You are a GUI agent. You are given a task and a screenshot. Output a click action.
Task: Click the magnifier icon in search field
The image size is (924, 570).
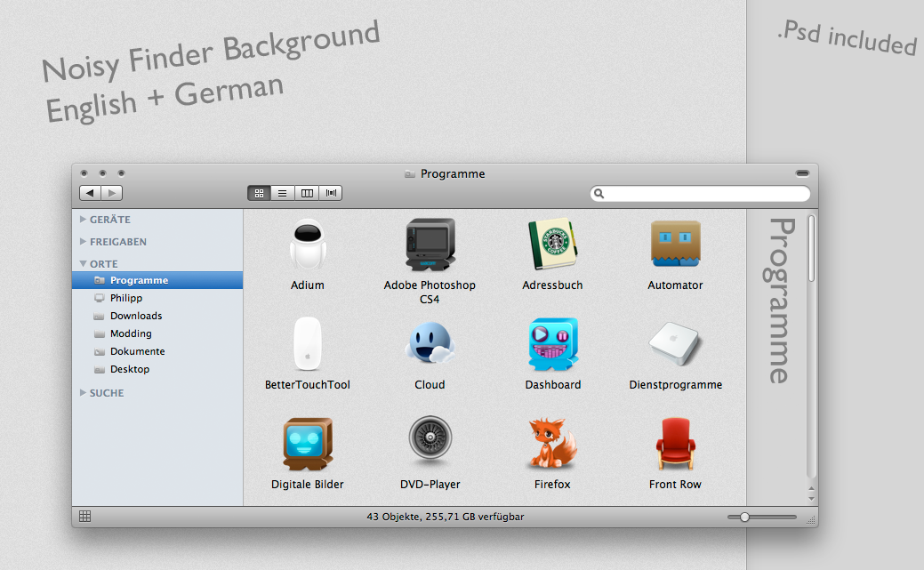point(599,193)
